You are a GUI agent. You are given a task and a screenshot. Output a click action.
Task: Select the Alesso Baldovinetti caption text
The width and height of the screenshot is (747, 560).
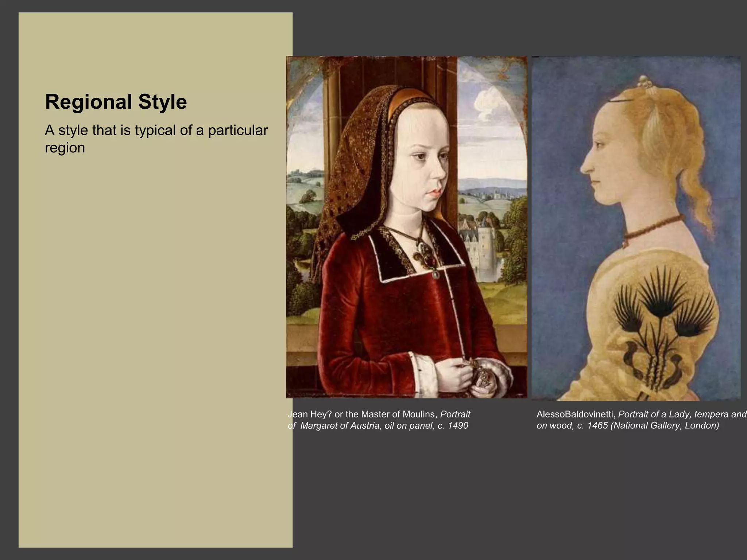coord(642,420)
